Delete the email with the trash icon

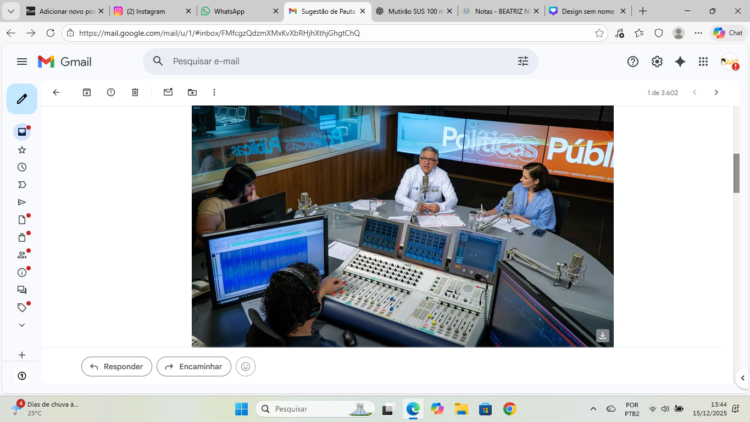[x=135, y=92]
